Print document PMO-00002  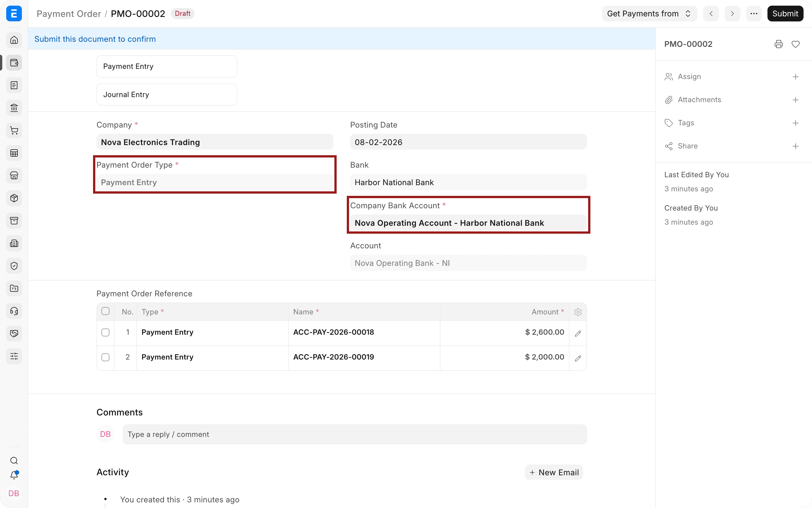click(779, 44)
